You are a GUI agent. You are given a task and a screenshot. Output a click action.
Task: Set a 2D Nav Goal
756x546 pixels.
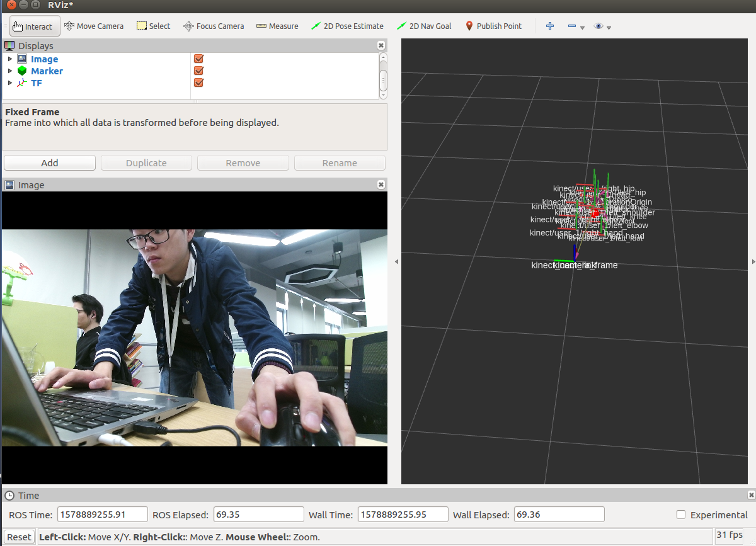point(425,26)
